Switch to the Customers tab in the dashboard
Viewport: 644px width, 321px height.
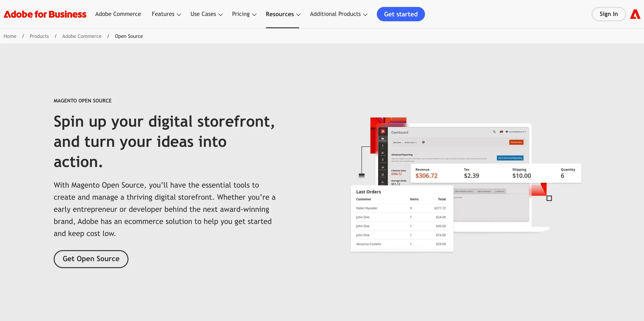click(499, 191)
